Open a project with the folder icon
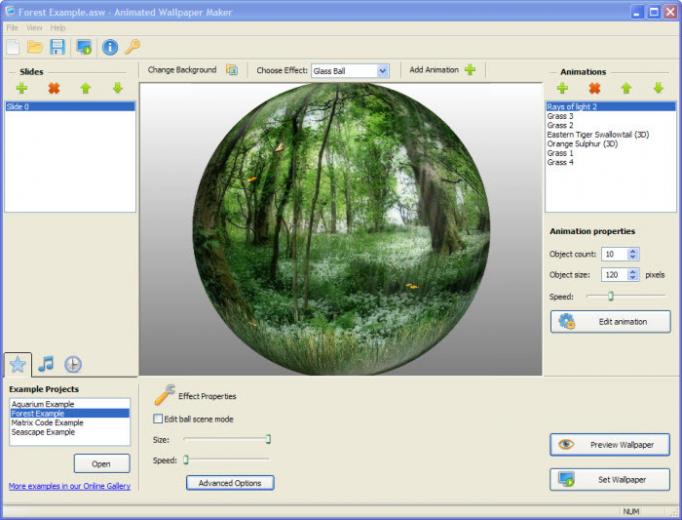 [35, 47]
